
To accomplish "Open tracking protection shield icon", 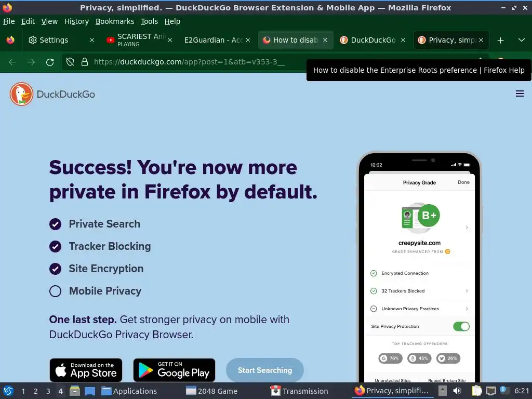I will (x=70, y=62).
